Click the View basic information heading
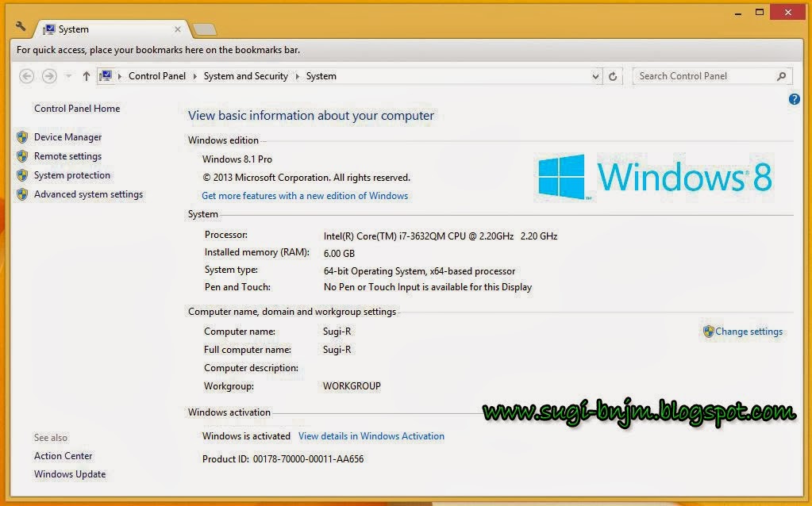This screenshot has width=812, height=506. click(x=310, y=115)
